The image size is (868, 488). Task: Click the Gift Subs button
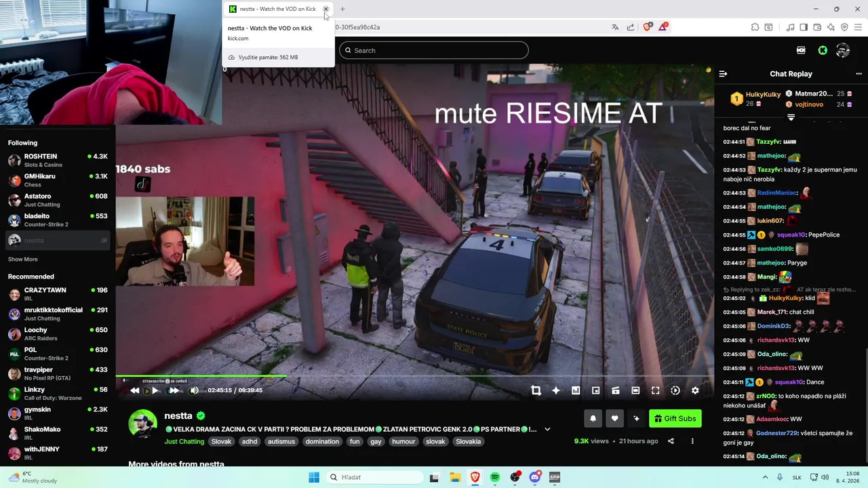[675, 419]
